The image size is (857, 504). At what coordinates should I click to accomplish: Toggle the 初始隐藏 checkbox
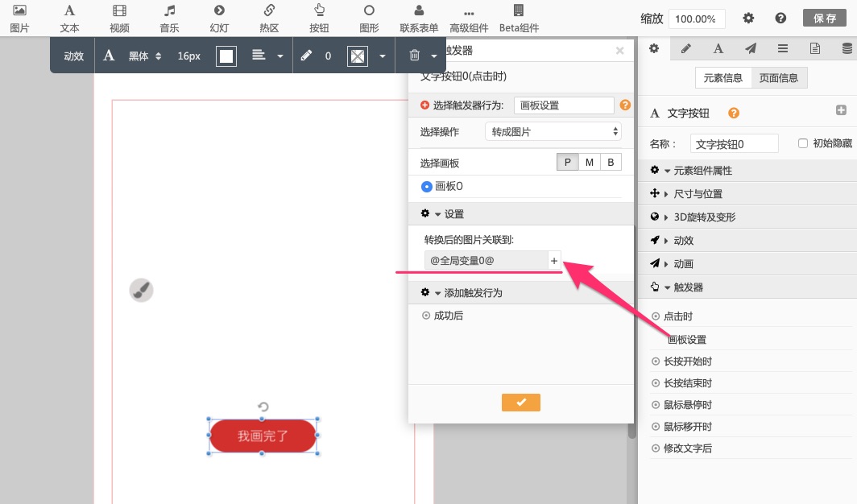(802, 143)
